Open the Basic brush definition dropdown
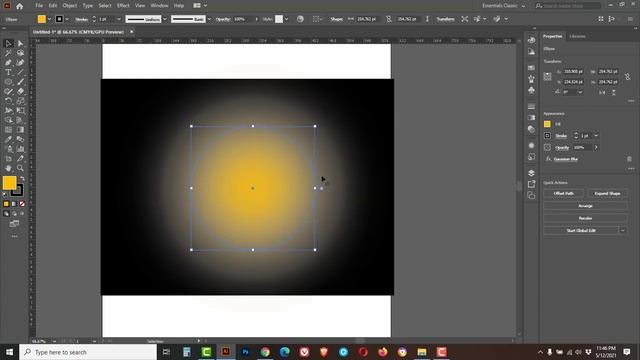The image size is (640, 360). coord(209,19)
